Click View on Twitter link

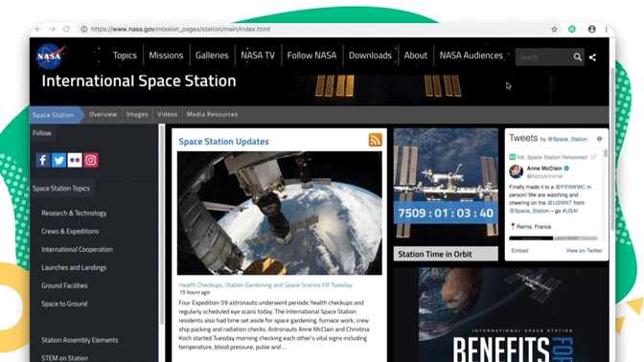point(584,250)
